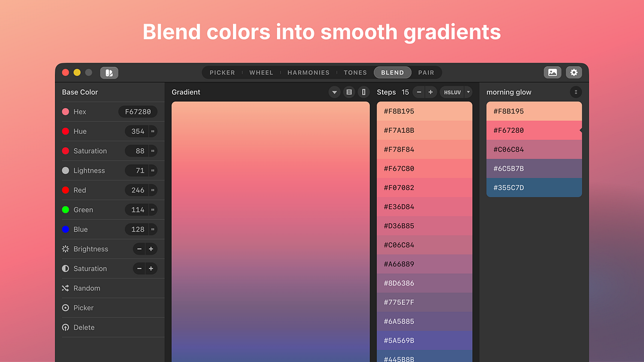The width and height of the screenshot is (644, 362).
Task: Select morning glow swatch #6C5B7B
Action: (534, 169)
